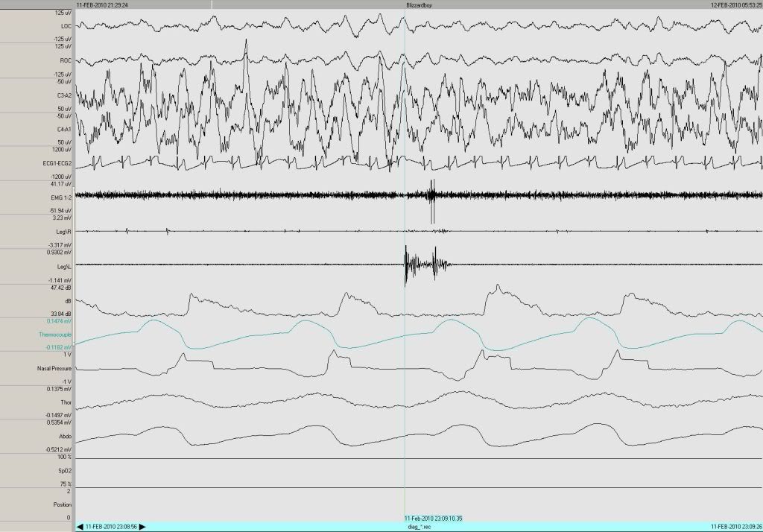Click the 23:09:10.35 time cursor marker

click(x=433, y=518)
